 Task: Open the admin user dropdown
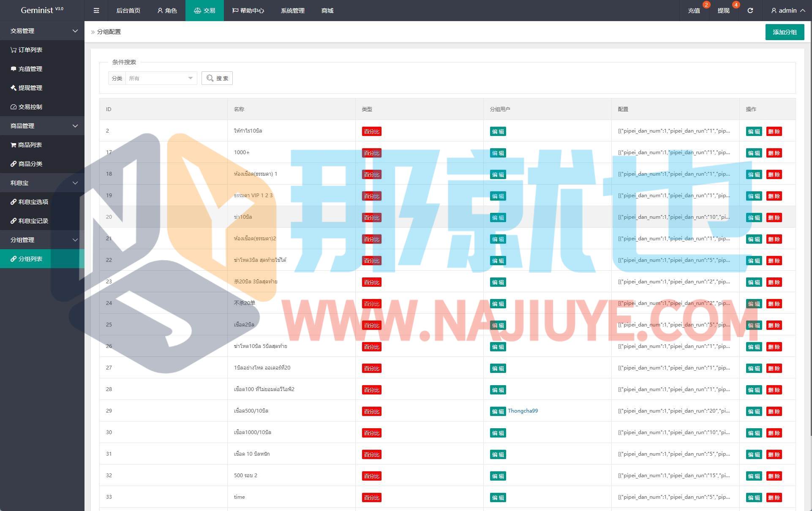click(x=787, y=11)
